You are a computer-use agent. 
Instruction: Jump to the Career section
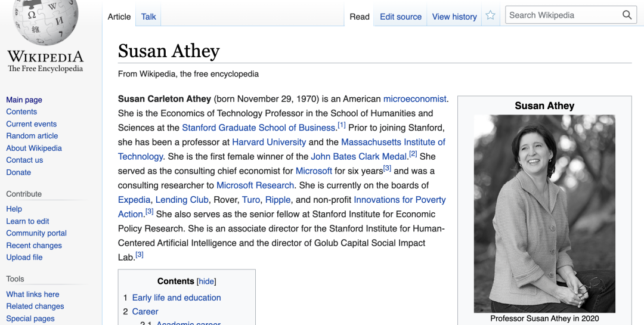click(145, 311)
